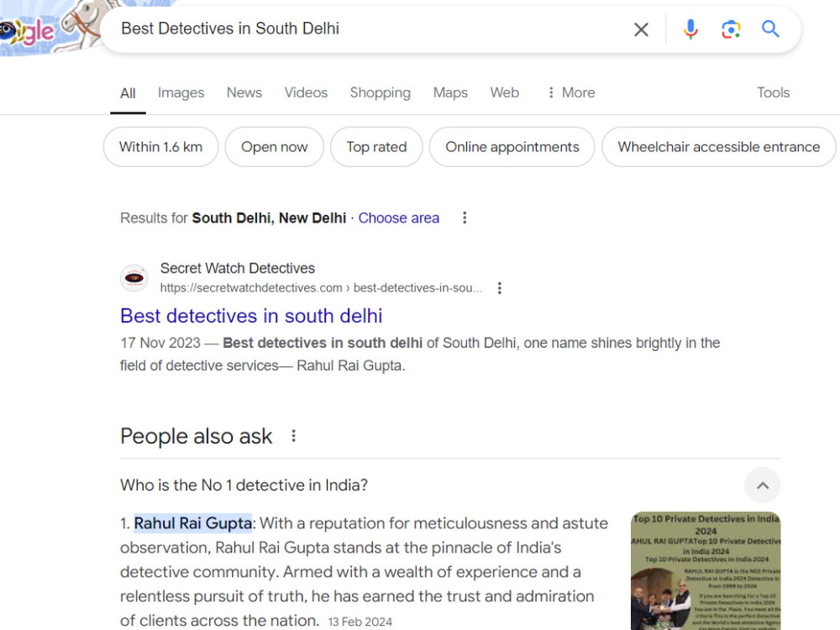Click the '17 Nov 2023' result date
840x630 pixels.
pyautogui.click(x=160, y=343)
